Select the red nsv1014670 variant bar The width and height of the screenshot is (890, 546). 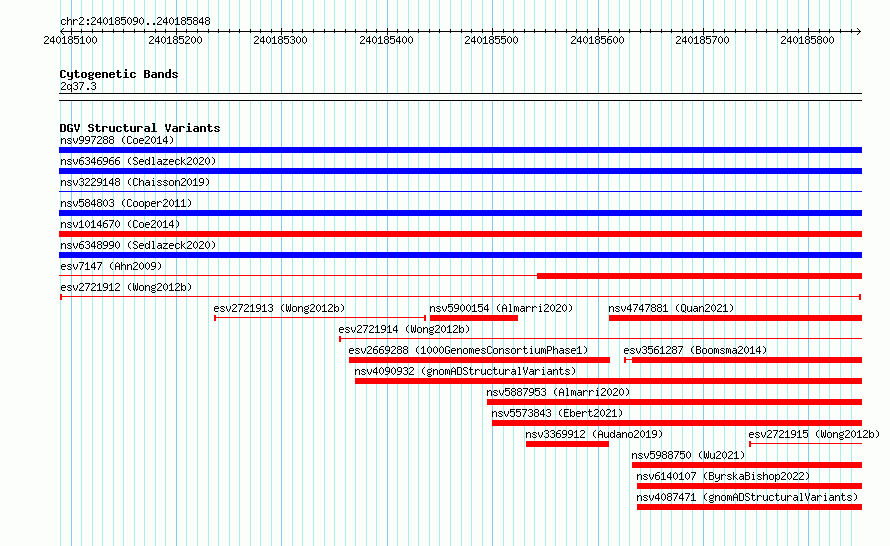[460, 234]
